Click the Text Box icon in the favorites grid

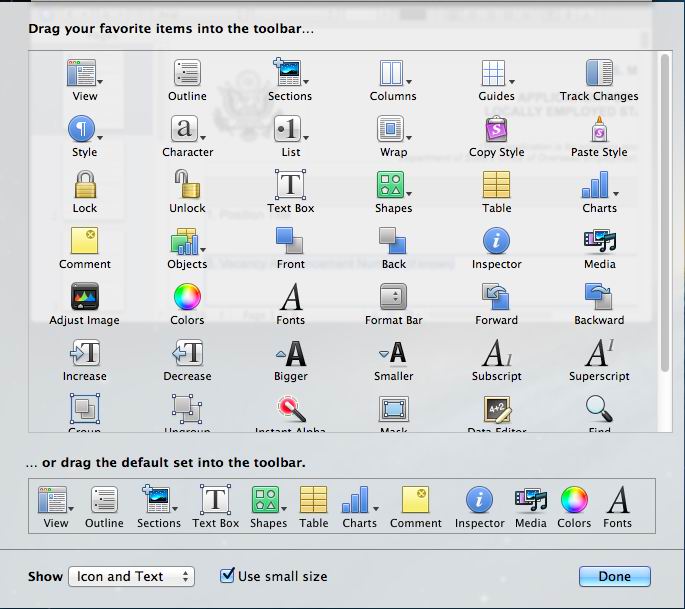[291, 184]
